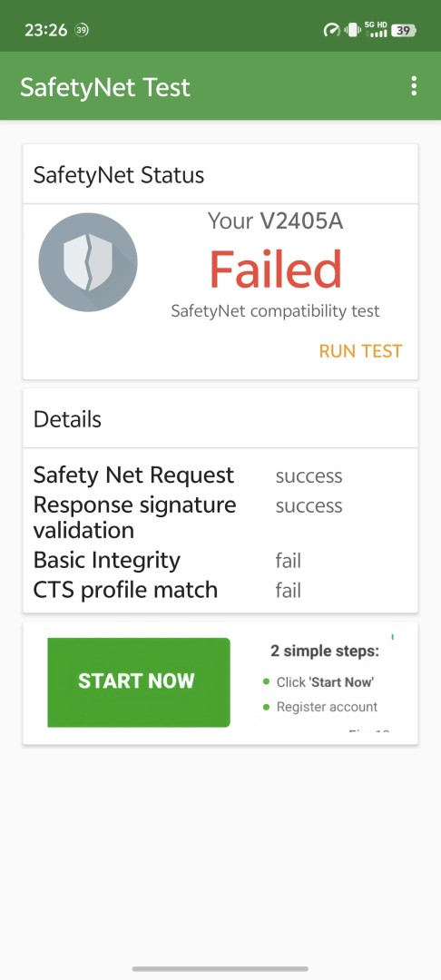Tap the bottom navigation gesture bar
Screen dimensions: 441x980
coord(220,969)
